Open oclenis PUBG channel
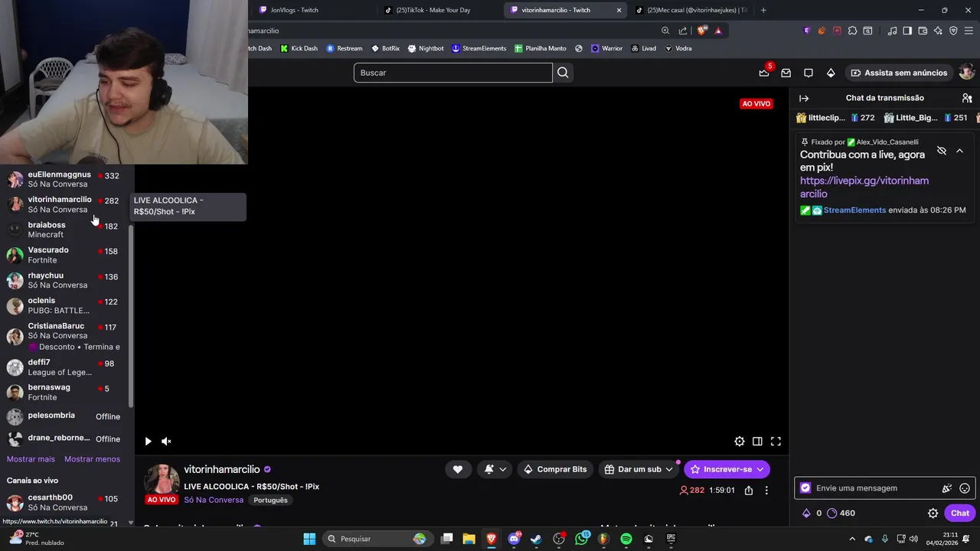 [x=66, y=305]
